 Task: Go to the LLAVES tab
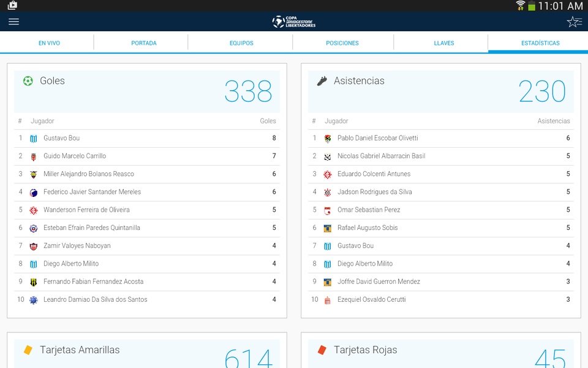click(443, 43)
